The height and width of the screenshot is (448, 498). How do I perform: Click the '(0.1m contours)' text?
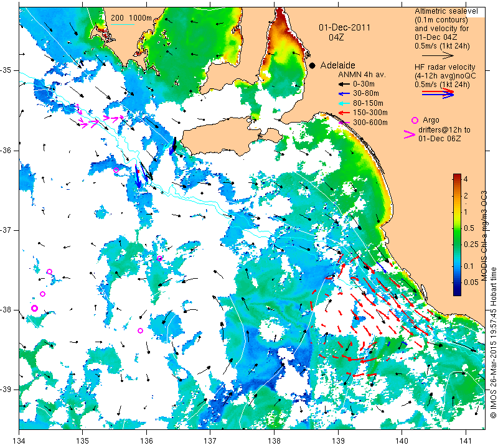point(441,20)
